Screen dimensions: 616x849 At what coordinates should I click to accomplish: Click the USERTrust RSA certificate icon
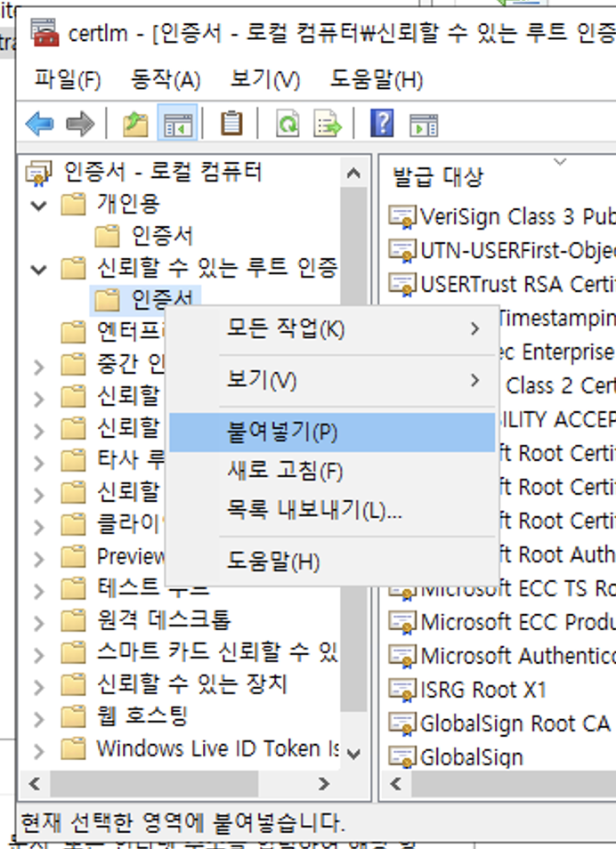pyautogui.click(x=402, y=284)
